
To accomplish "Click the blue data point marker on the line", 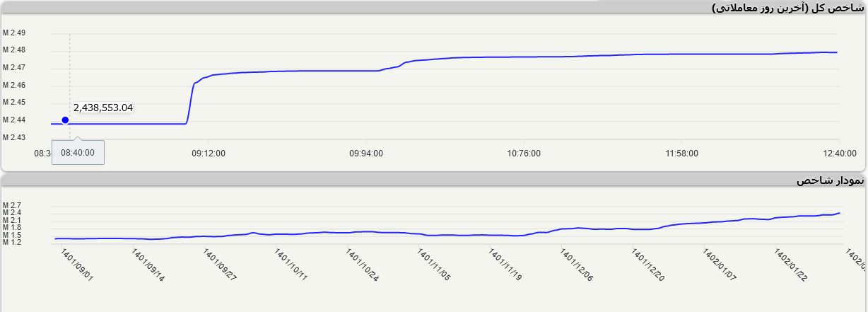I will (66, 120).
